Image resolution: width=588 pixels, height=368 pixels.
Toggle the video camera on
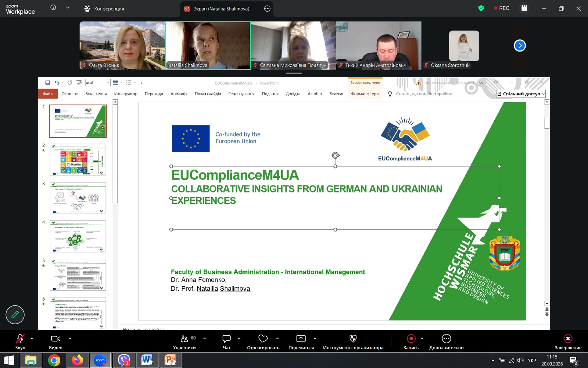(55, 339)
